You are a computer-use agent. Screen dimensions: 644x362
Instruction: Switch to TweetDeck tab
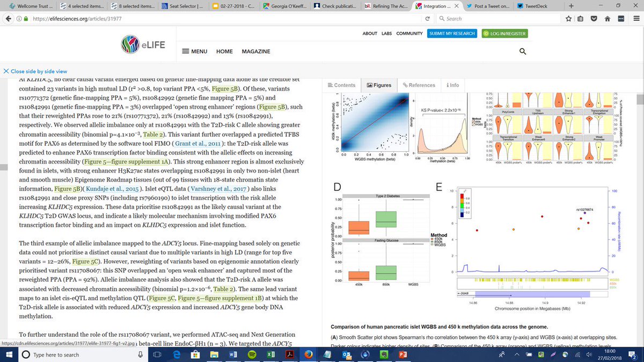coord(539,5)
